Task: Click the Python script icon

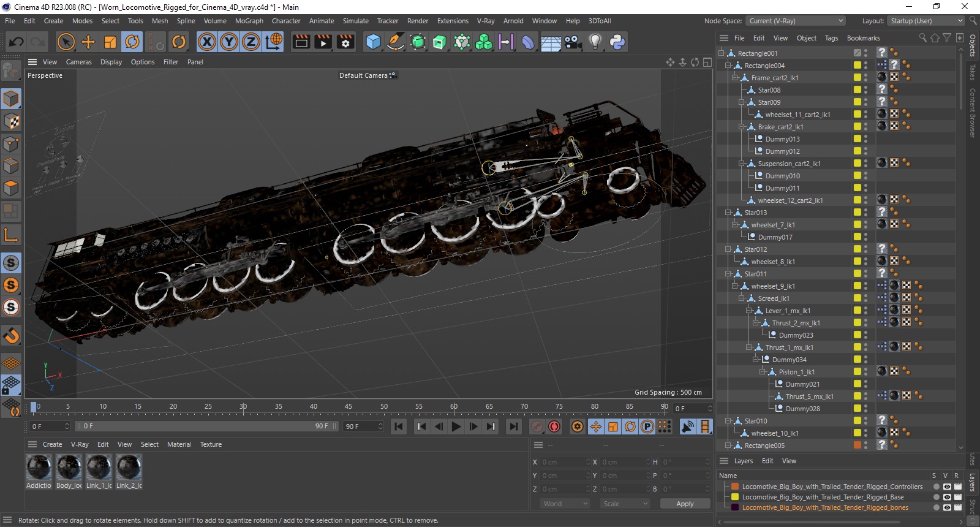Action: [x=617, y=42]
